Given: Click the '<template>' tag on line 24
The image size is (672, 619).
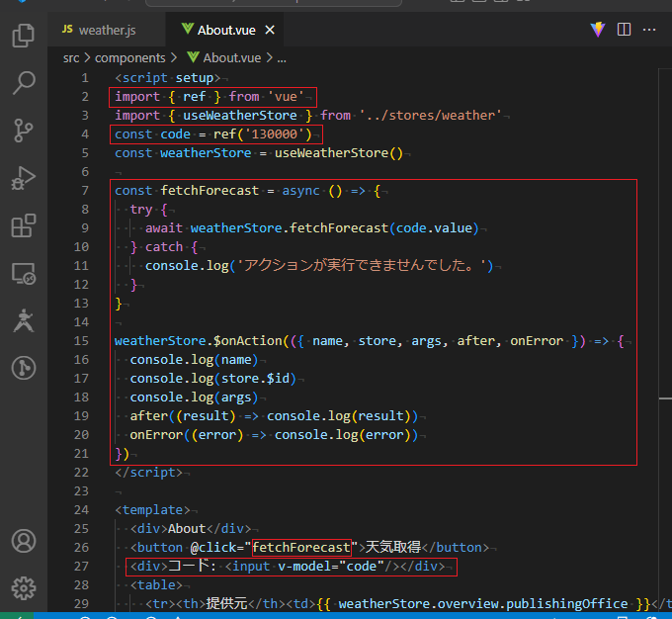Looking at the screenshot, I should tap(152, 510).
